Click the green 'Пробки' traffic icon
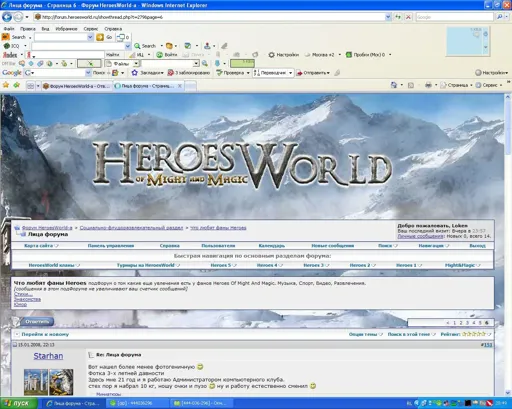 [349, 55]
